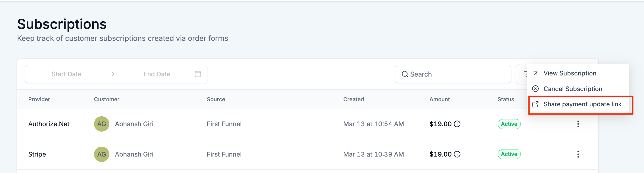Open the filter button beside Search
The height and width of the screenshot is (173, 644).
pos(522,74)
